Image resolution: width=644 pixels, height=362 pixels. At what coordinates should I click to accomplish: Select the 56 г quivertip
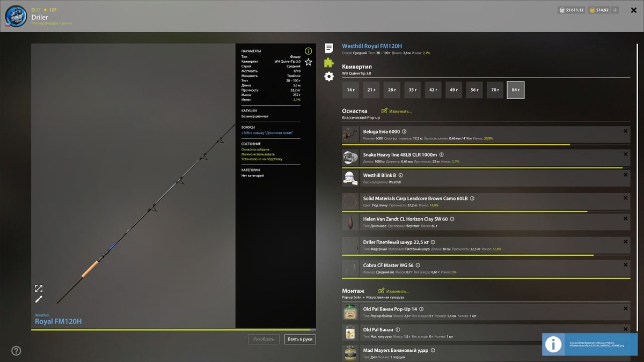pyautogui.click(x=474, y=90)
